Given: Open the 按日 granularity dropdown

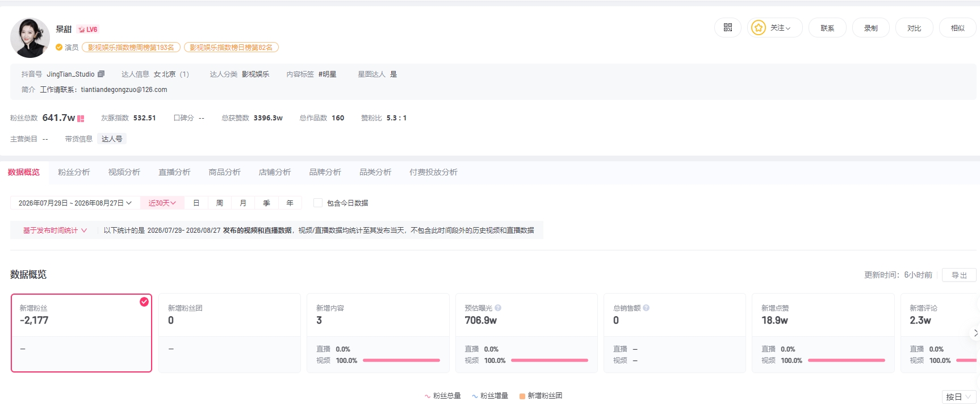Looking at the screenshot, I should tap(958, 397).
